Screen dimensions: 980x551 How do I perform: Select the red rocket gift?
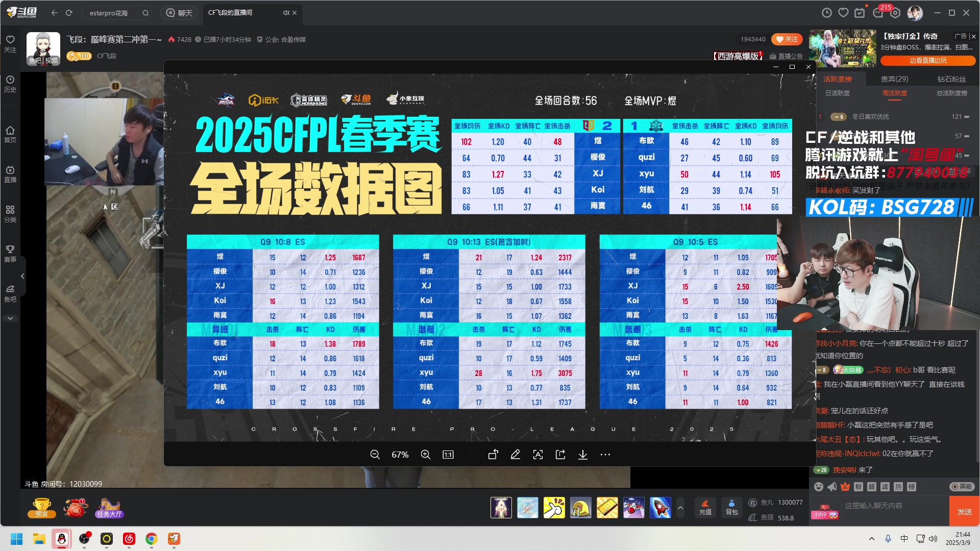[660, 508]
